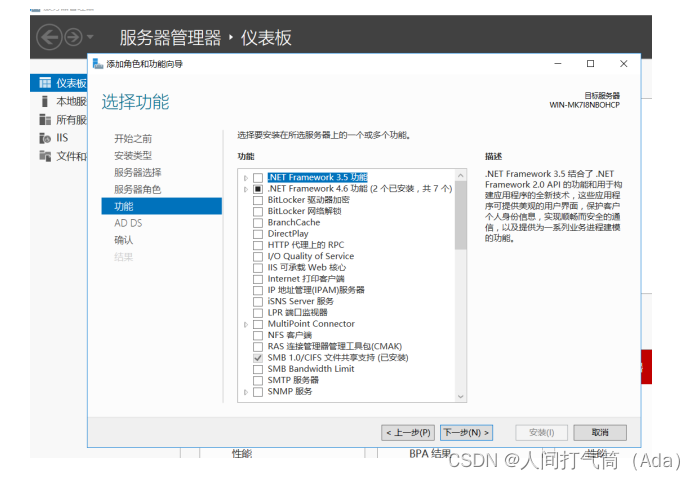Enable the BitLocker 驱动器加密 checkbox
This screenshot has height=480, width=696.
[x=258, y=200]
